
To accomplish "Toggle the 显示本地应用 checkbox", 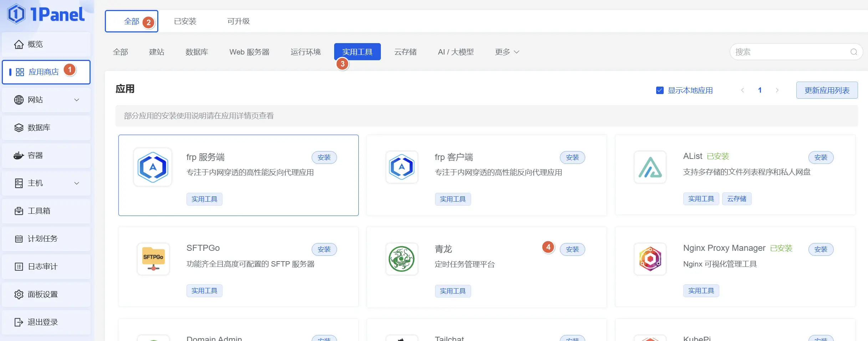I will [660, 91].
